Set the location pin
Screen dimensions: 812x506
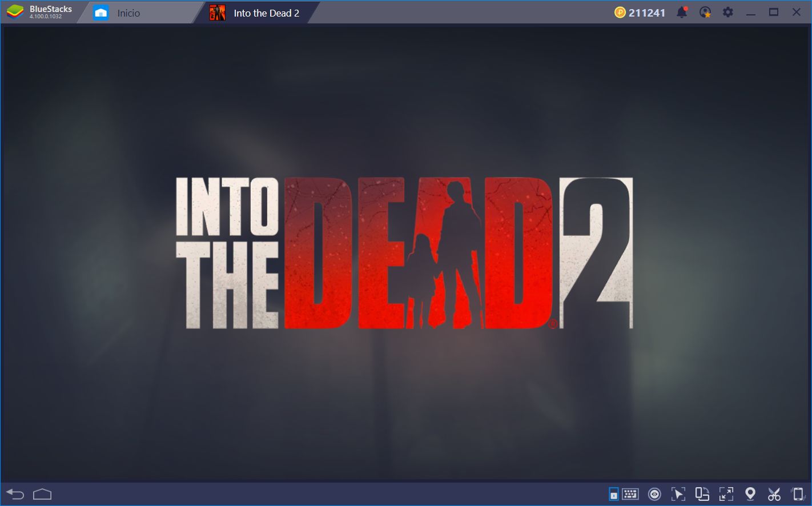pos(750,494)
